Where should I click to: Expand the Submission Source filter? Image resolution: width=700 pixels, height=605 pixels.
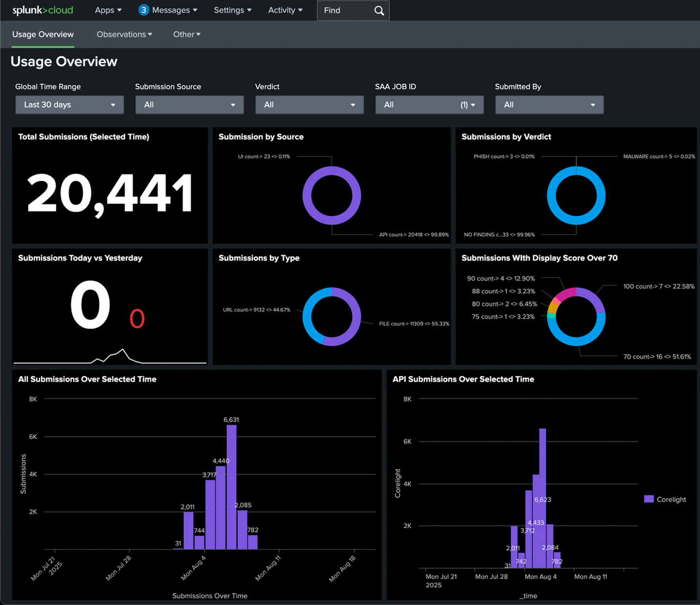point(189,105)
